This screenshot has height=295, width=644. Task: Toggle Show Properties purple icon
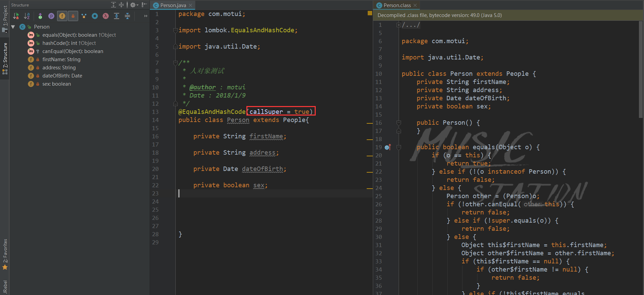[x=51, y=16]
